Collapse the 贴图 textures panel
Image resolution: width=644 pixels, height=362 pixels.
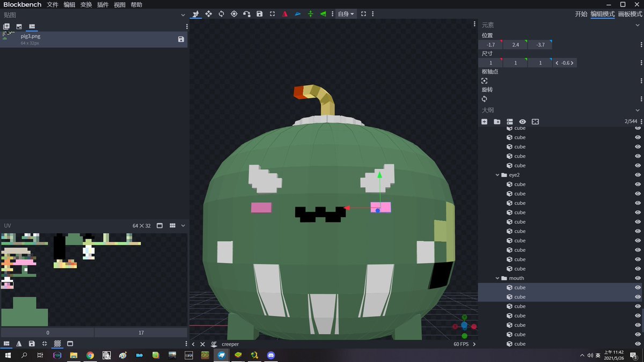click(x=183, y=15)
